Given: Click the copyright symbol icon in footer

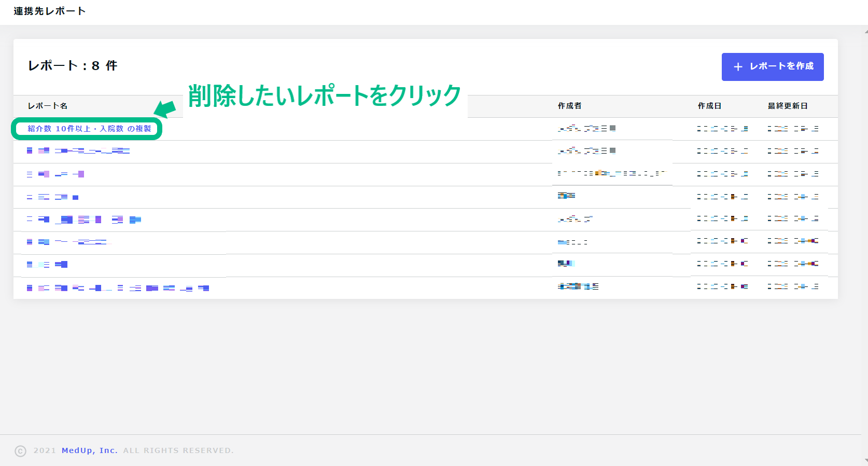Looking at the screenshot, I should tap(20, 451).
